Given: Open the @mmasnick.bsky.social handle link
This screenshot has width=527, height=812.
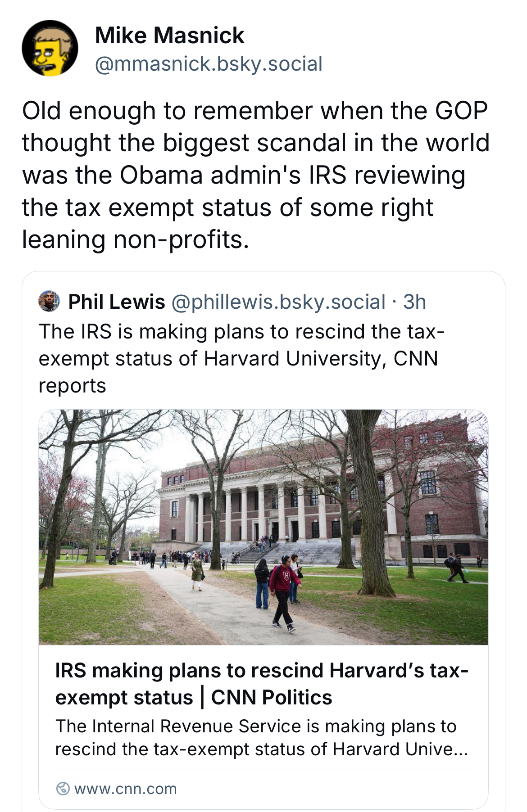Looking at the screenshot, I should click(x=209, y=64).
